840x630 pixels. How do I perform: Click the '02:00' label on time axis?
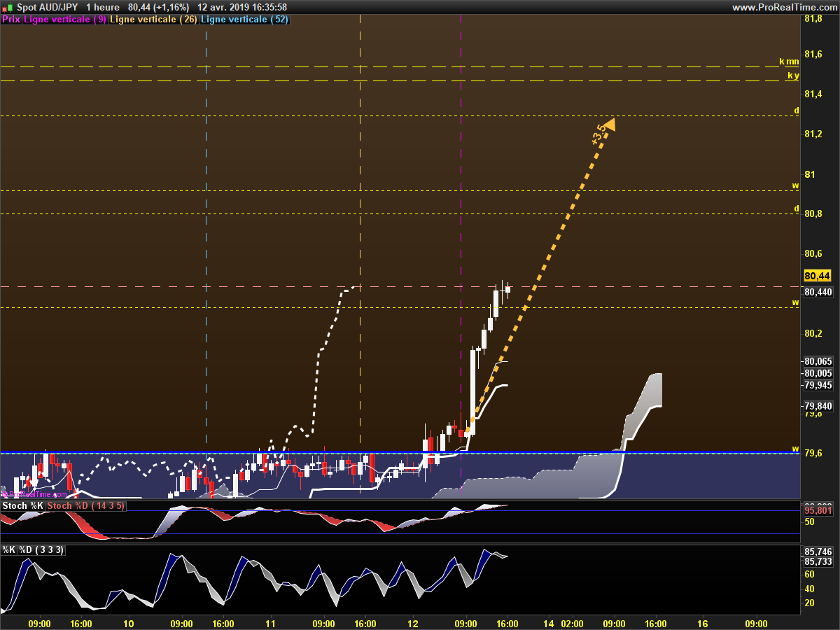point(572,623)
